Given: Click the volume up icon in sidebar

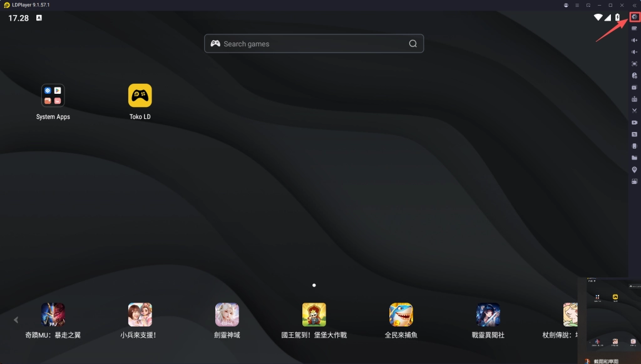Looking at the screenshot, I should [634, 40].
